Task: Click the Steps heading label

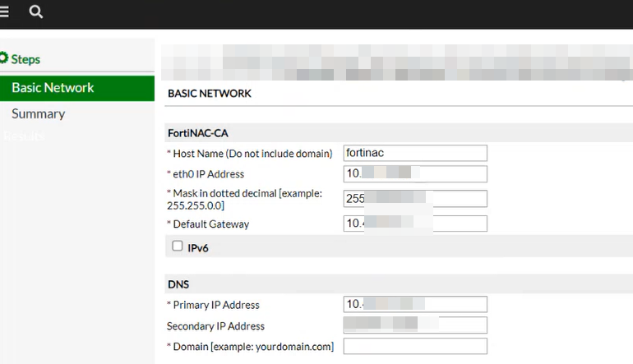Action: click(25, 59)
